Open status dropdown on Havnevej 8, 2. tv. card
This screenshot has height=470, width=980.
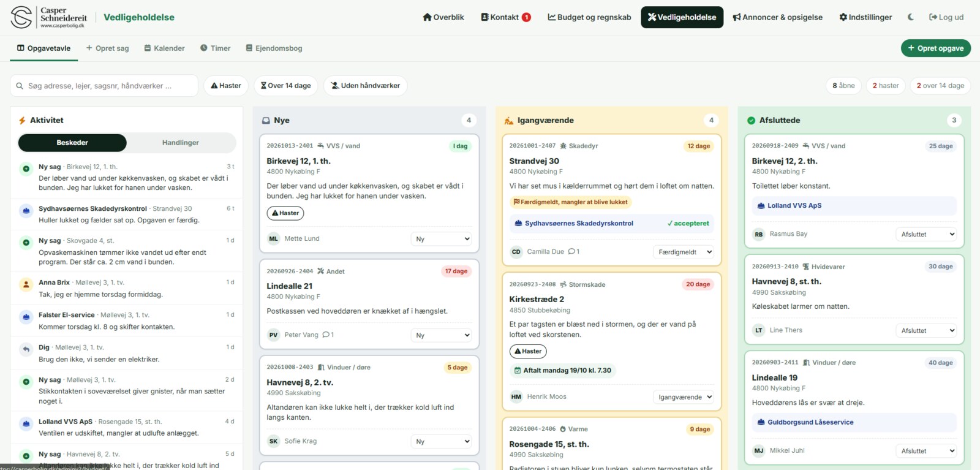tap(441, 441)
